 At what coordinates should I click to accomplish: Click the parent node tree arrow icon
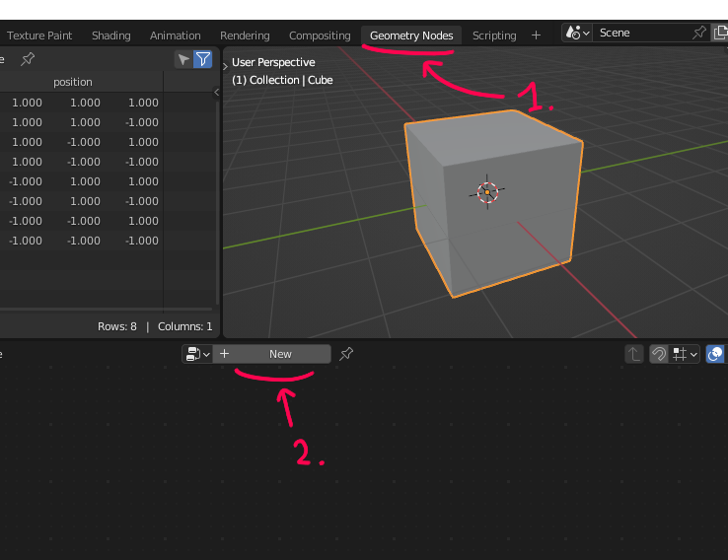pyautogui.click(x=633, y=354)
